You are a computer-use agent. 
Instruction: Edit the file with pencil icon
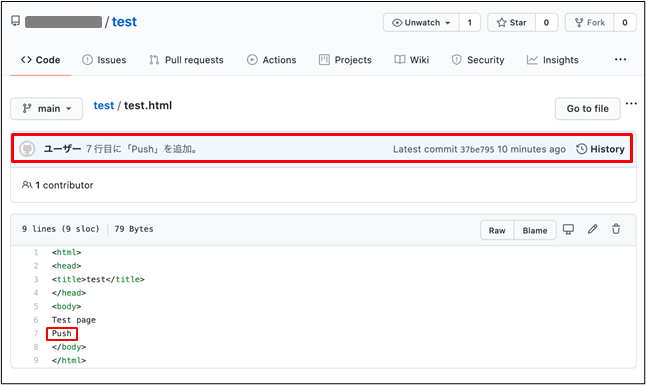click(592, 229)
